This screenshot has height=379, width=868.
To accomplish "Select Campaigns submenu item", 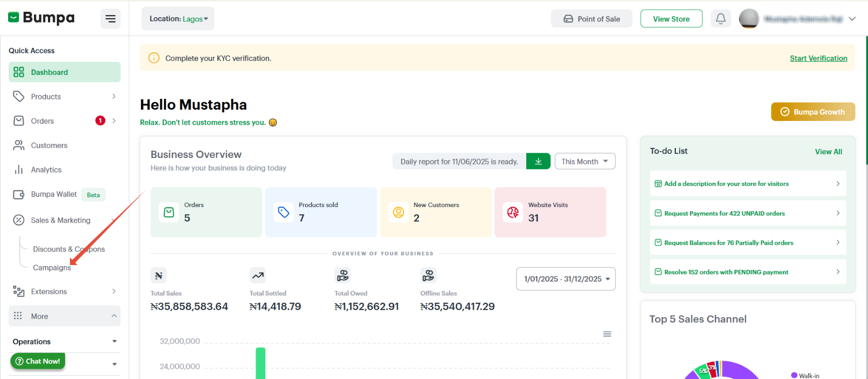I will 52,268.
